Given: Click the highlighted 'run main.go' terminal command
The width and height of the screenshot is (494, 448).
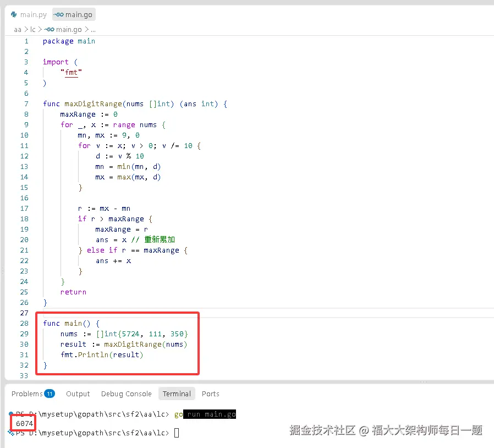Looking at the screenshot, I should pos(210,414).
